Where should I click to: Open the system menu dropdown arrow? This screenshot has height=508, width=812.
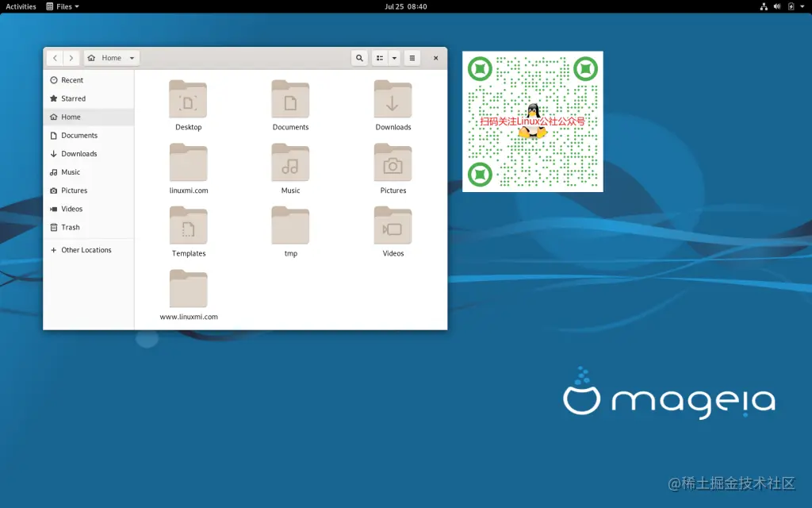[x=802, y=6]
